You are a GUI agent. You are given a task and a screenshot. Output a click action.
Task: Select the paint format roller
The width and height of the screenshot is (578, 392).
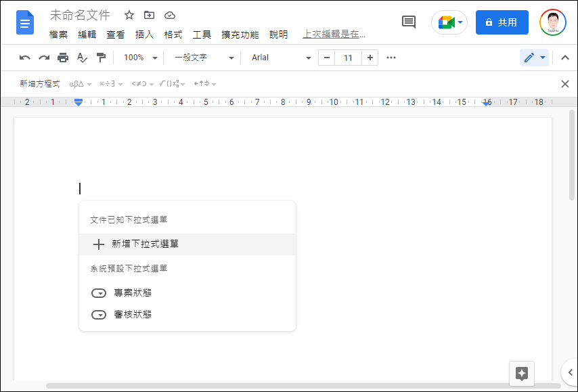coord(101,58)
